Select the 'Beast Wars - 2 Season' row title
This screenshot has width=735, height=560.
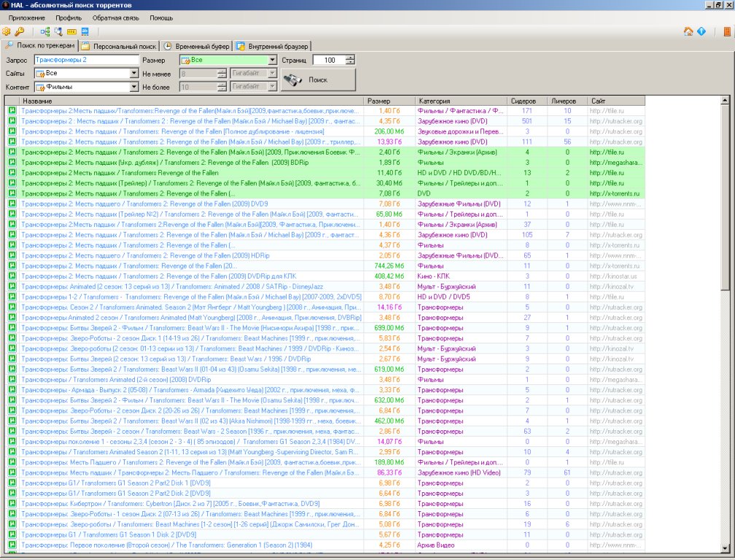click(190, 432)
